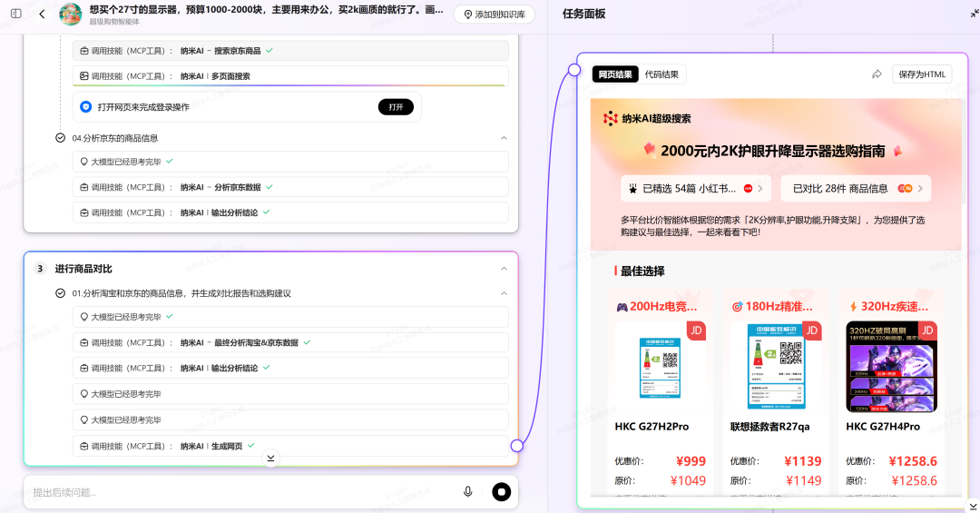Click the 保存为HTML button
Screen dimensions: 980x513
921,74
